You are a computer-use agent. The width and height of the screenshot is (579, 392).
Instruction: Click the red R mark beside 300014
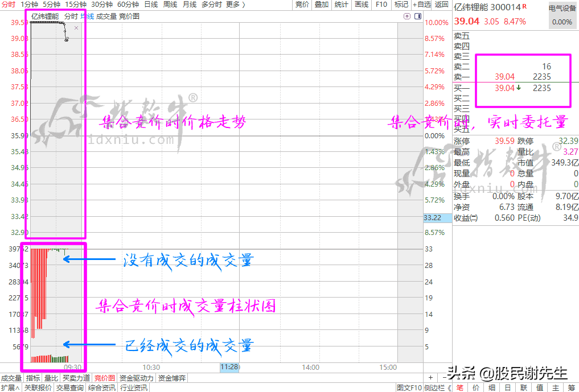[525, 6]
